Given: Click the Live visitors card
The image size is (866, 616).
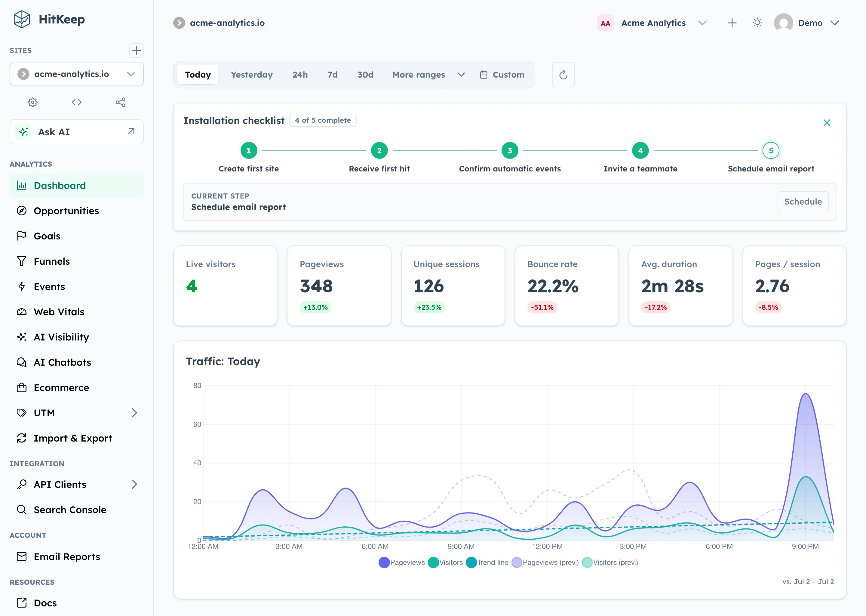Looking at the screenshot, I should (225, 286).
